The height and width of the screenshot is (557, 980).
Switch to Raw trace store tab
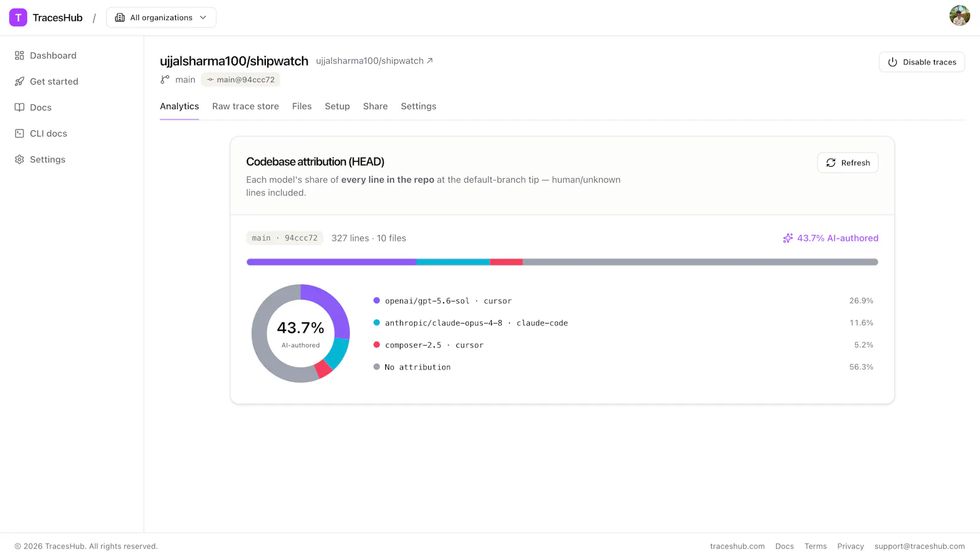(246, 107)
